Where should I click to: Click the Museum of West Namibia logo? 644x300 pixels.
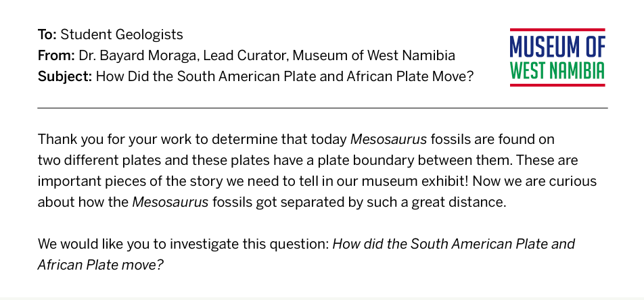[557, 57]
